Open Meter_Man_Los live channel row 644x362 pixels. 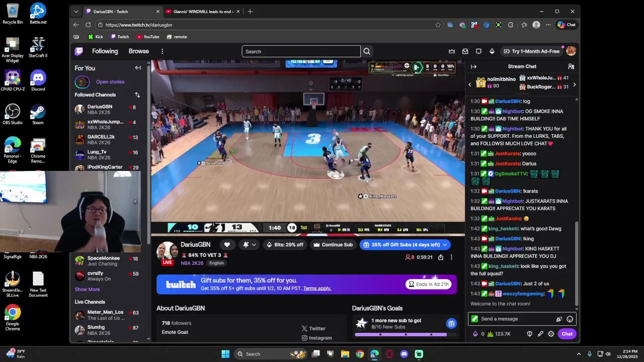tap(107, 315)
